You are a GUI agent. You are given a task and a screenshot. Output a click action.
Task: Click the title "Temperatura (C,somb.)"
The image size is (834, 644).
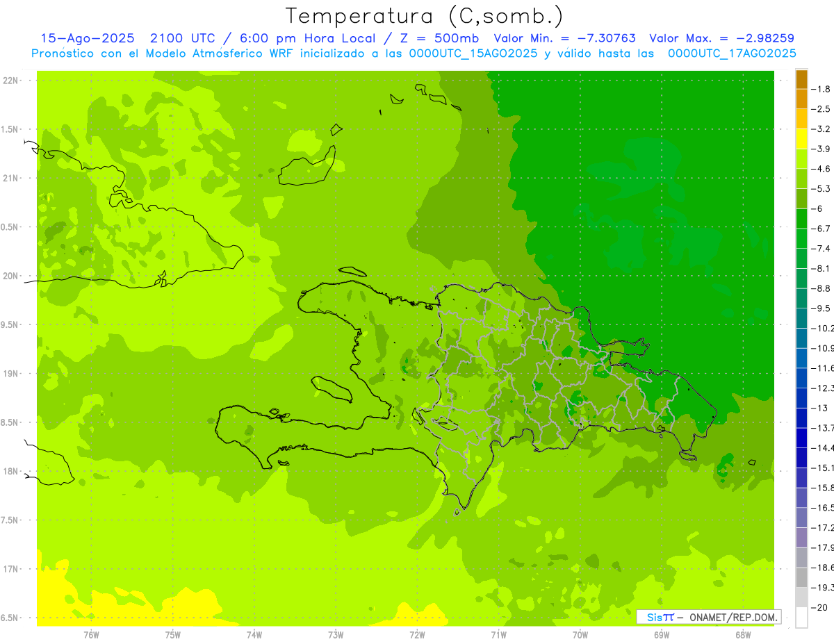[424, 16]
